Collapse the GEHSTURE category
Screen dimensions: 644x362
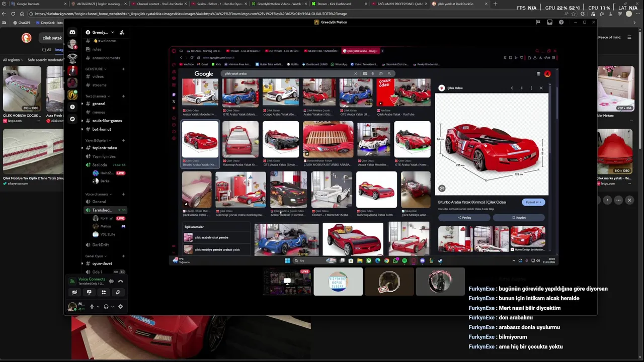[x=94, y=69]
